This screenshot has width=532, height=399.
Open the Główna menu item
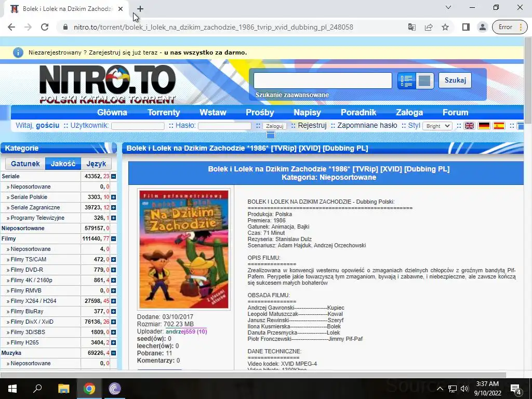point(112,112)
